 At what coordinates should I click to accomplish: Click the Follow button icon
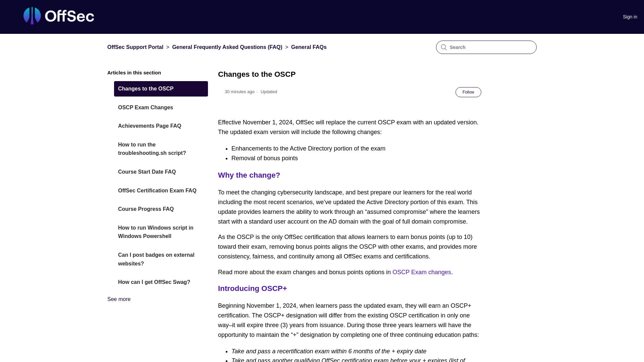[x=468, y=92]
